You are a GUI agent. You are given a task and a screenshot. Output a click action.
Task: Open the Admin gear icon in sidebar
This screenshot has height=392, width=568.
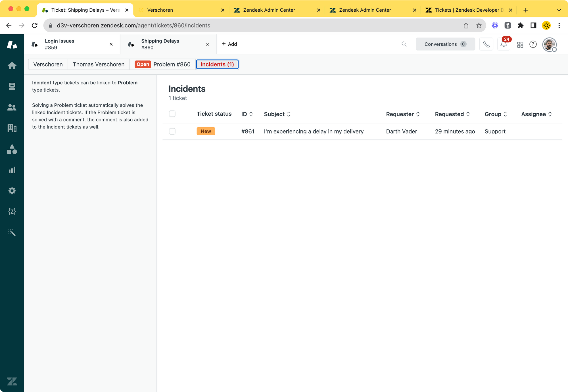(12, 191)
